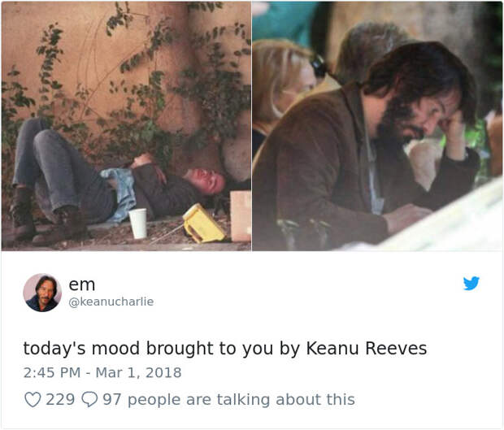504x430 pixels.
Task: Like the tweet with the heart icon
Action: click(x=33, y=399)
